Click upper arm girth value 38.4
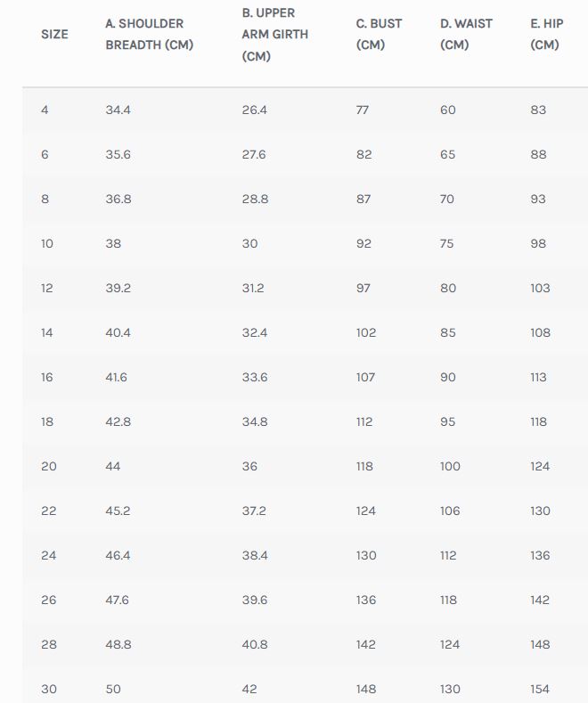The image size is (588, 703). 255,555
